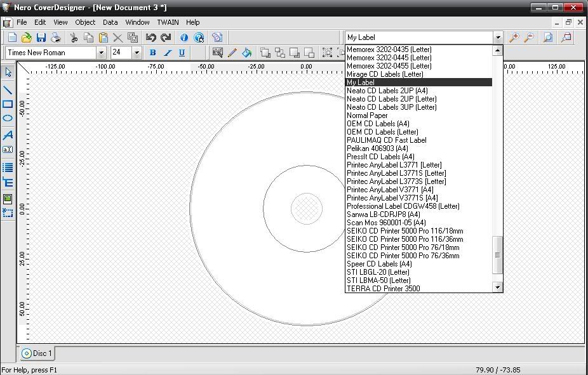Open the font size dropdown
588x375 pixels.
point(135,53)
